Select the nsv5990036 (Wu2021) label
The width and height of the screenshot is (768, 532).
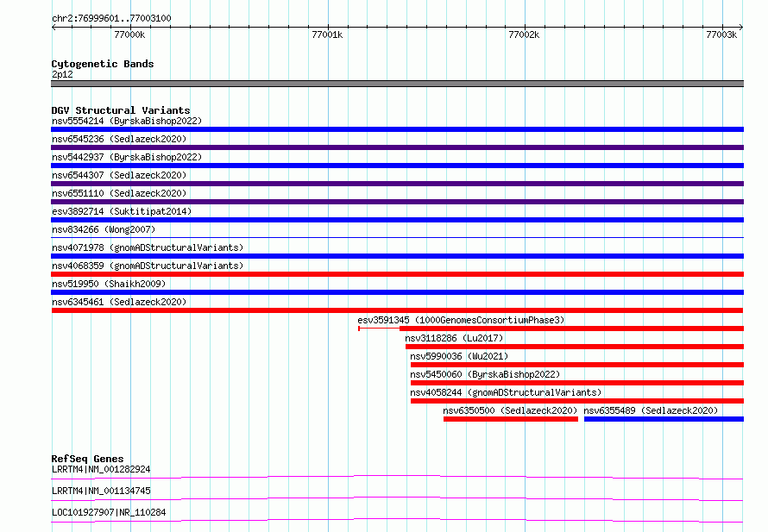(x=459, y=356)
